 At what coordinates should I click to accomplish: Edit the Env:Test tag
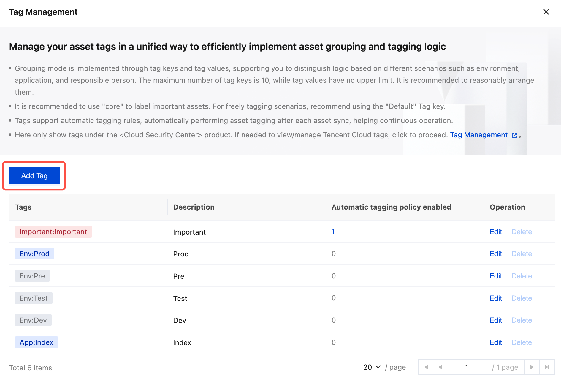[x=496, y=298]
